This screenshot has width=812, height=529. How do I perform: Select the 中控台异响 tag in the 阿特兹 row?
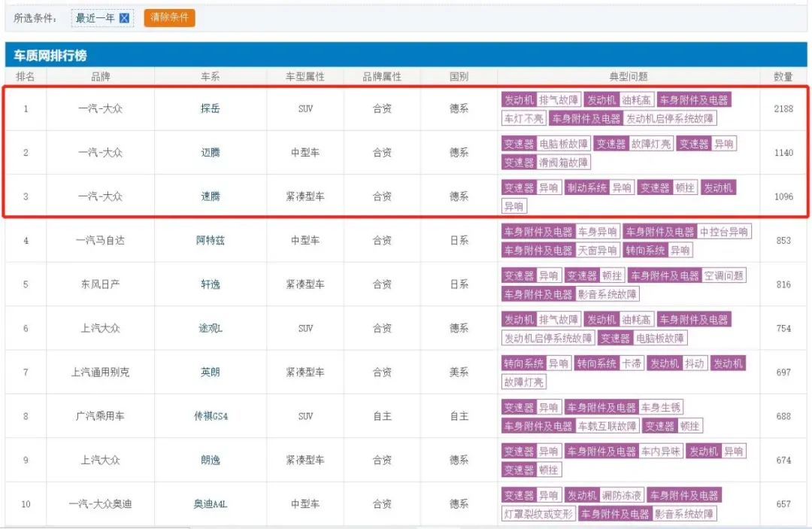click(724, 232)
